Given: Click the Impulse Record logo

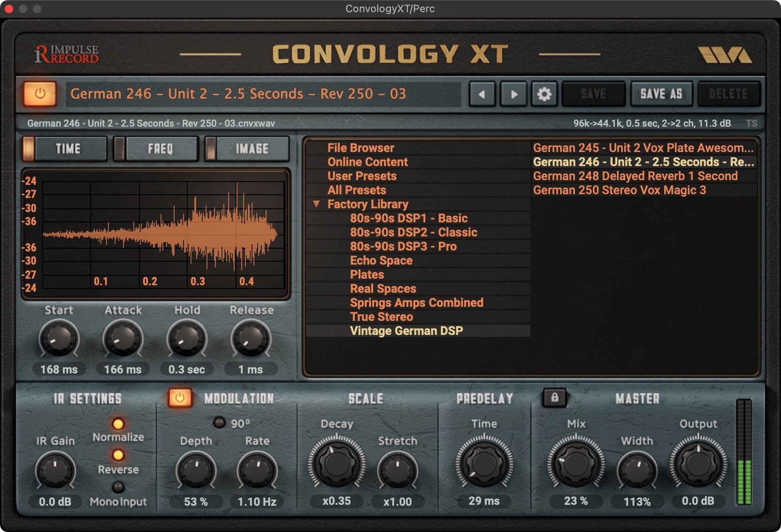Looking at the screenshot, I should tap(66, 55).
